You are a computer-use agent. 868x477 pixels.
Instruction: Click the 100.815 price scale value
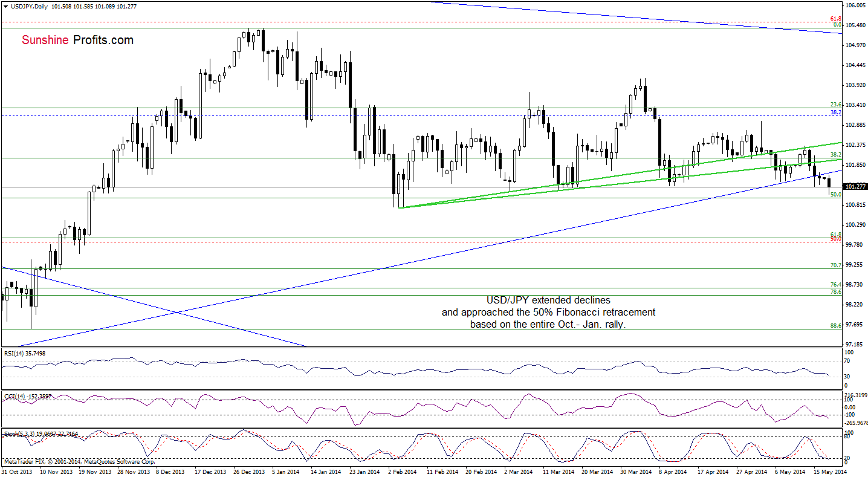coord(856,205)
